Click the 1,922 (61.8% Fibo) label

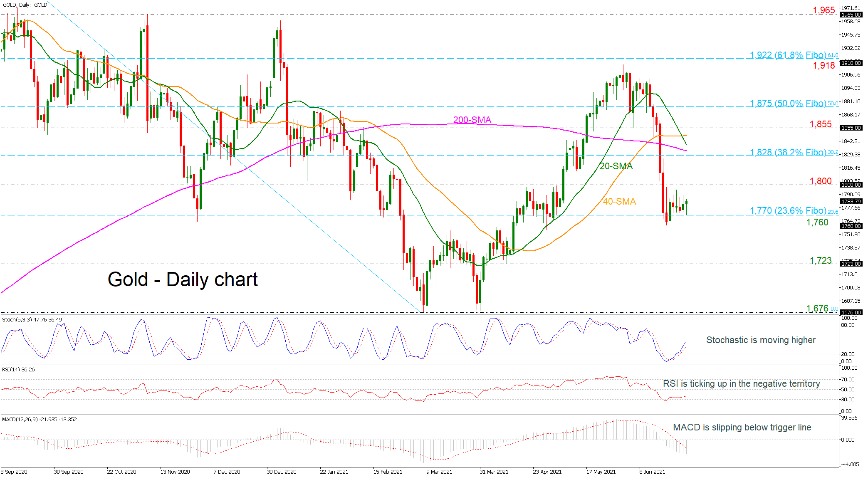tap(787, 55)
